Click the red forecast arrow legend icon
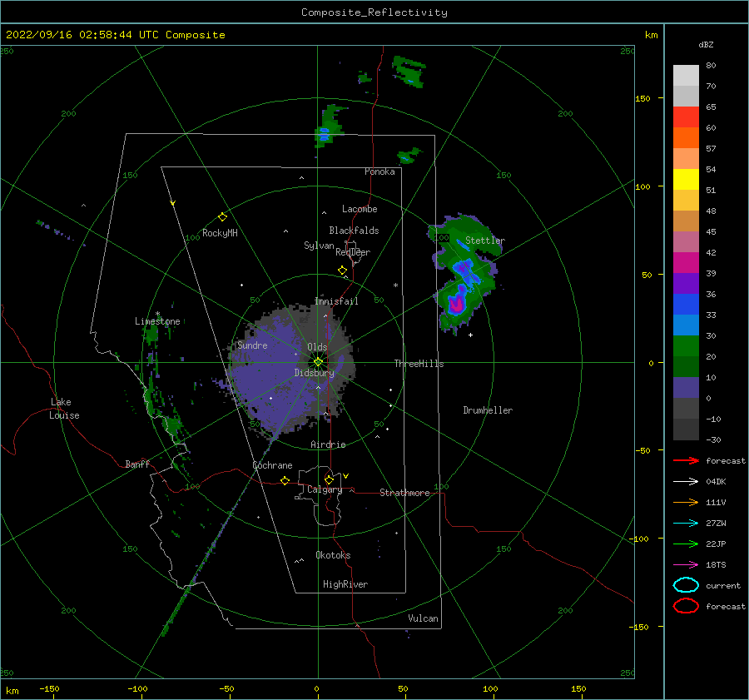The image size is (749, 700). 686,460
